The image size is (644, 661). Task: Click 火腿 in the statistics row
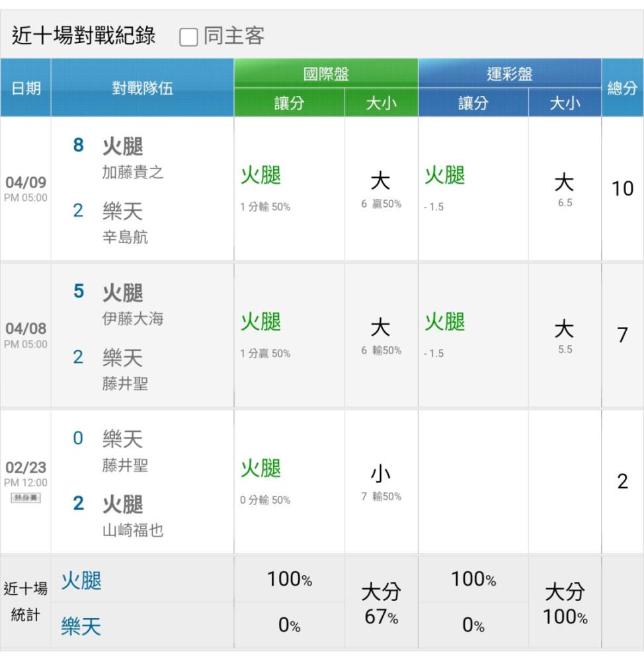click(x=81, y=581)
